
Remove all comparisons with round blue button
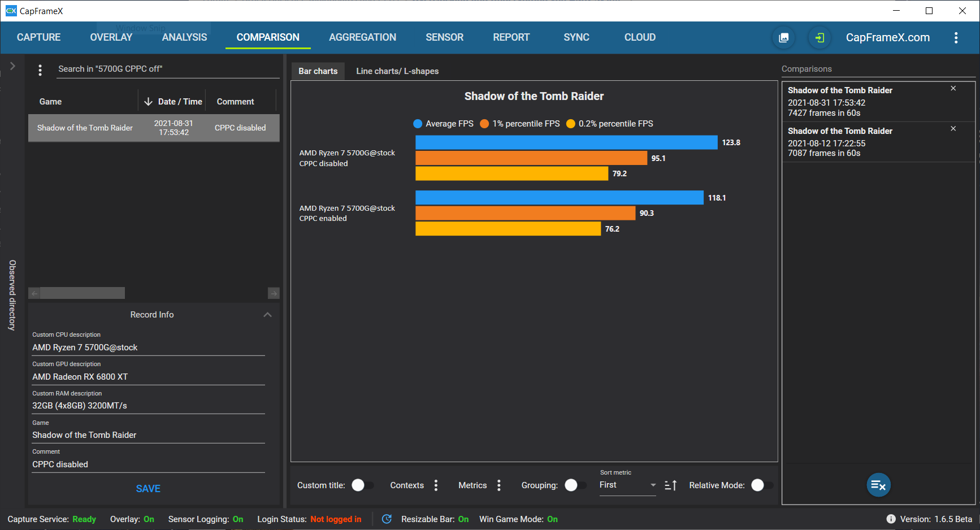pyautogui.click(x=878, y=485)
